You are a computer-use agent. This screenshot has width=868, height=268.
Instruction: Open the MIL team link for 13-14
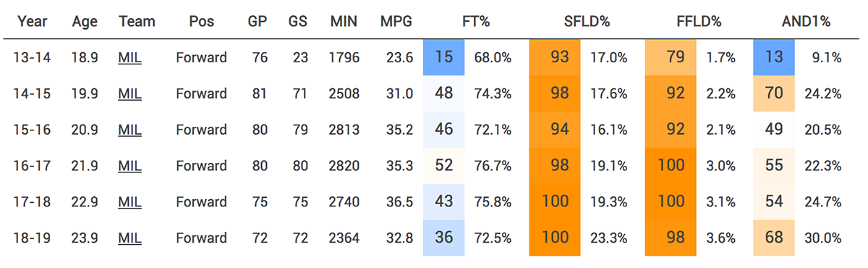[x=130, y=58]
